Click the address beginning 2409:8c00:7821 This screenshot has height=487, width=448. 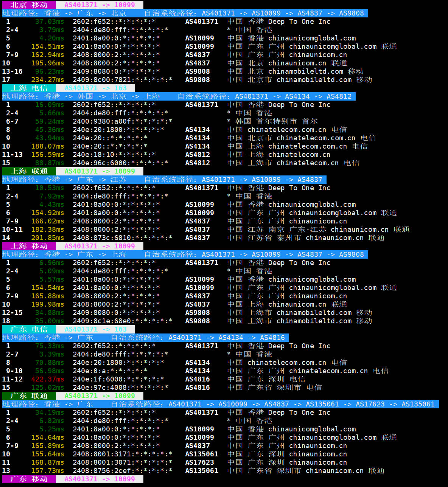pyautogui.click(x=122, y=80)
